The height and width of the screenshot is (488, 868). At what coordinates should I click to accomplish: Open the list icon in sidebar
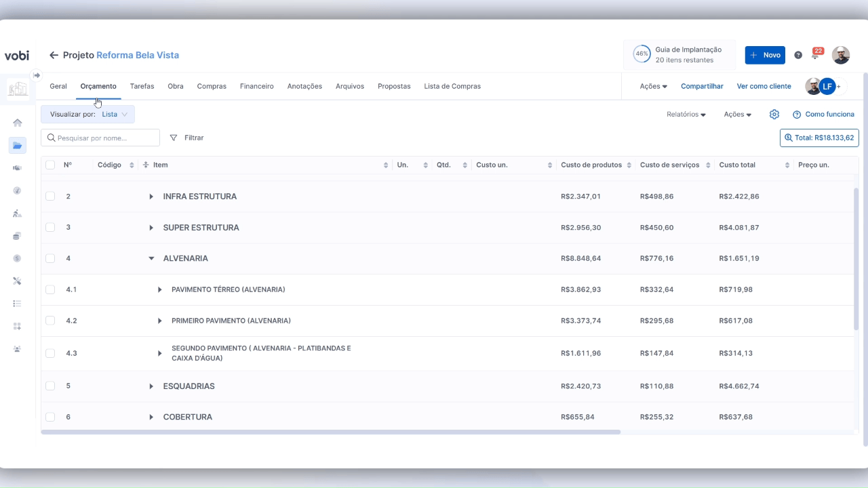(18, 304)
